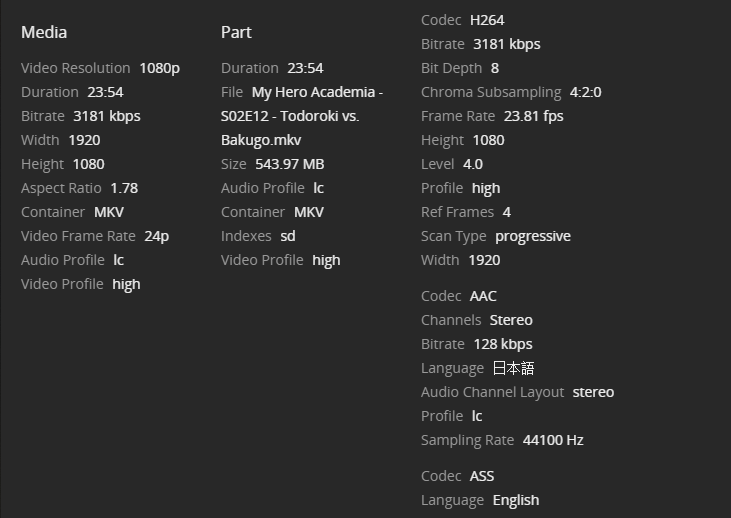Image resolution: width=731 pixels, height=518 pixels.
Task: Click the Aspect Ratio 1.78 value
Action: tap(124, 188)
